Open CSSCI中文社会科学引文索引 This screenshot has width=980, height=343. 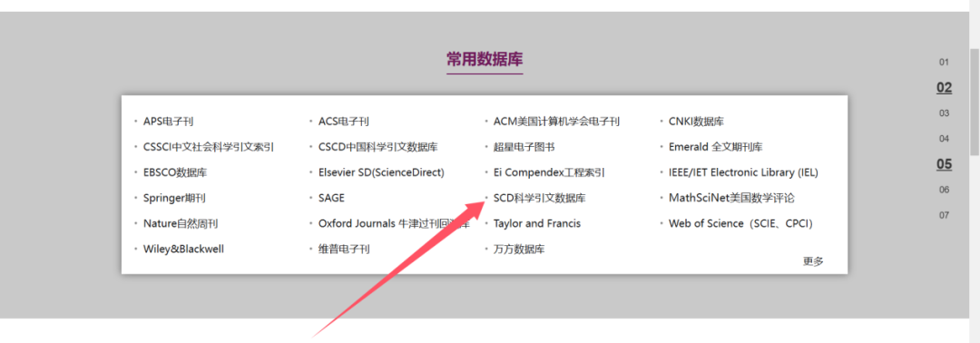pos(208,147)
